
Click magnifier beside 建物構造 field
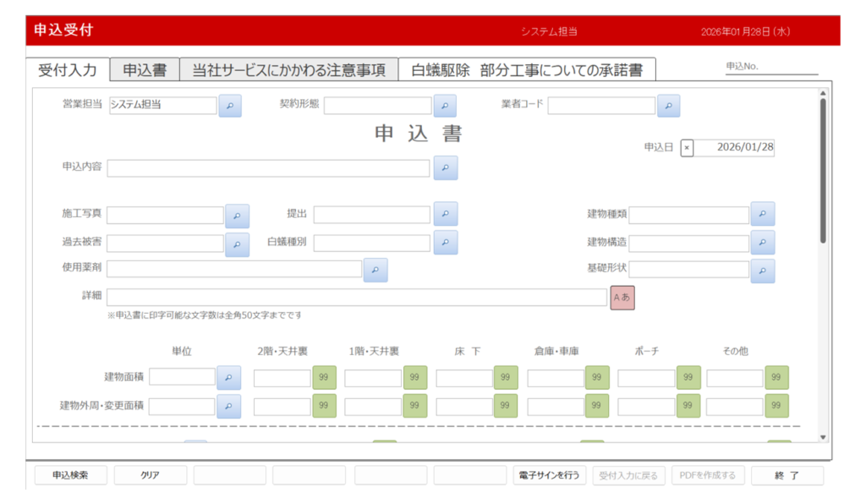[762, 244]
